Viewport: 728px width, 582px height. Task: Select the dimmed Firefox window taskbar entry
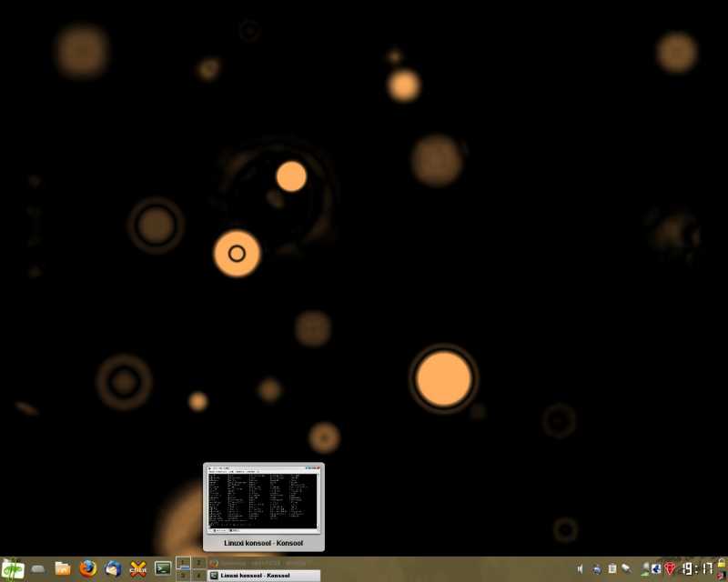click(264, 564)
